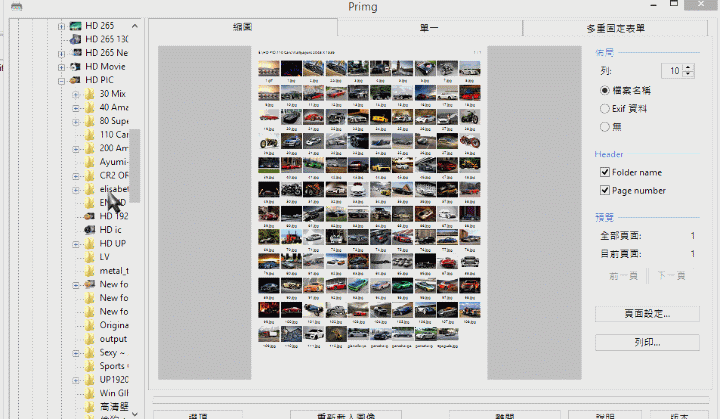Expand the 200 Am folder node

pos(76,149)
